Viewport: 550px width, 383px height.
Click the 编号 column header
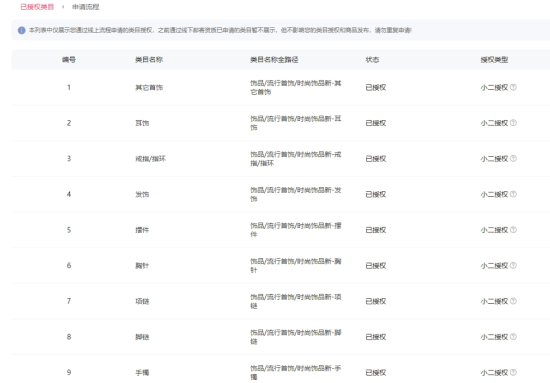coord(69,60)
